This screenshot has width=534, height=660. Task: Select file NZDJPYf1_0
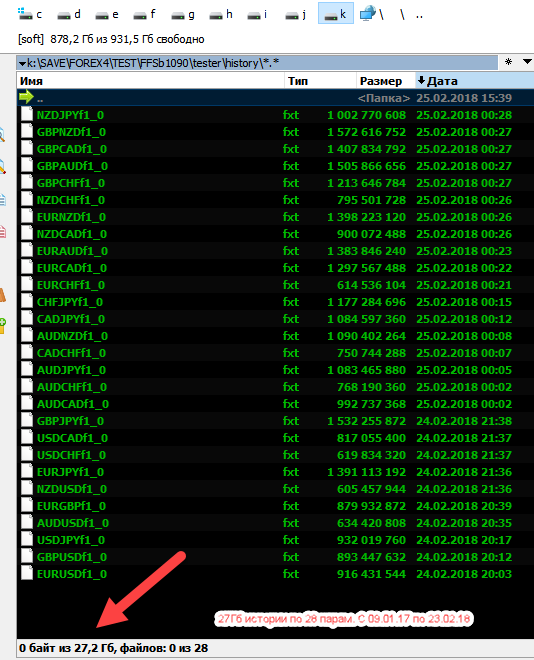pos(275,115)
